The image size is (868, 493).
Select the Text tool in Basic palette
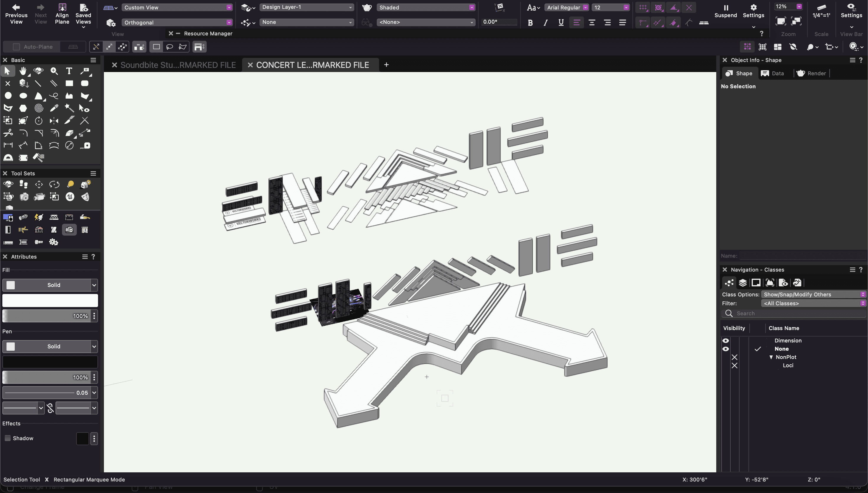coord(69,71)
